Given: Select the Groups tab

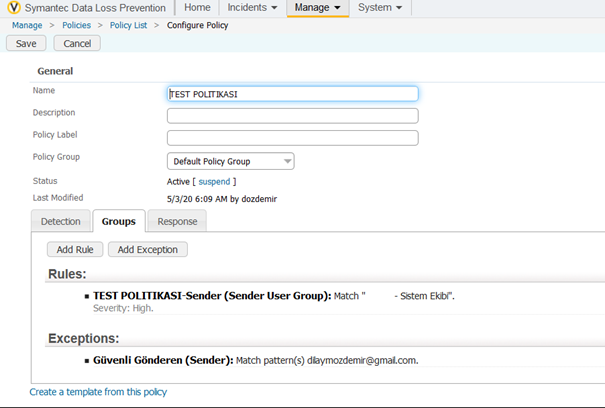Looking at the screenshot, I should pos(119,222).
